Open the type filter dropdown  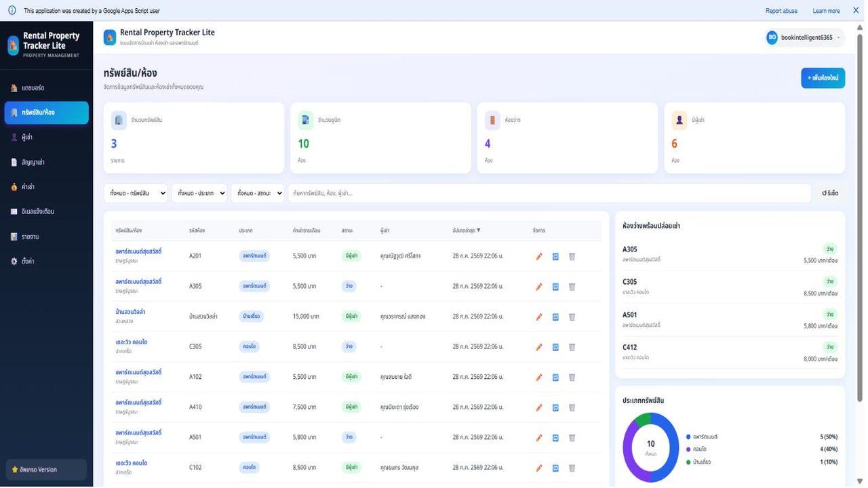(x=199, y=193)
